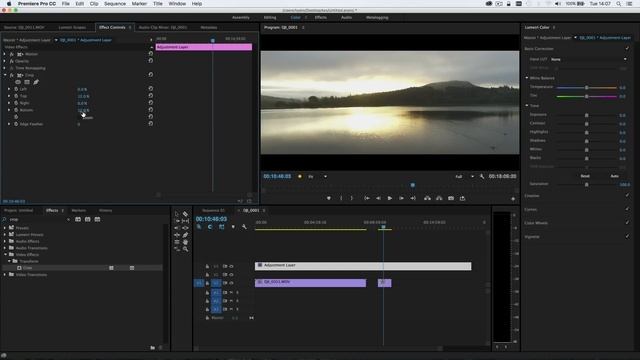This screenshot has width=640, height=360.
Task: Select the Selection arrow tool
Action: pyautogui.click(x=177, y=213)
